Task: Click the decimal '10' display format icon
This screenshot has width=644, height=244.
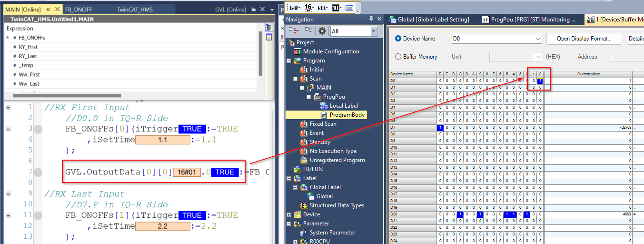Action: 336,7
